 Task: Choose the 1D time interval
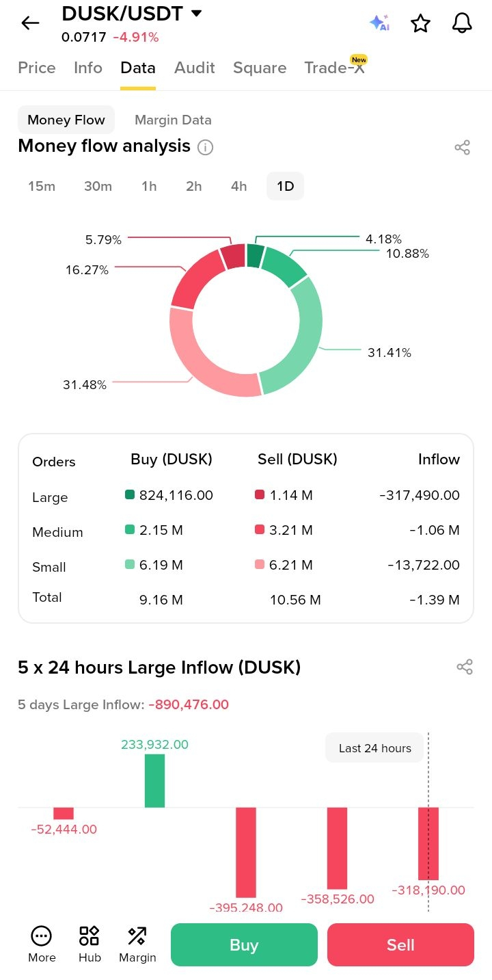tap(286, 186)
